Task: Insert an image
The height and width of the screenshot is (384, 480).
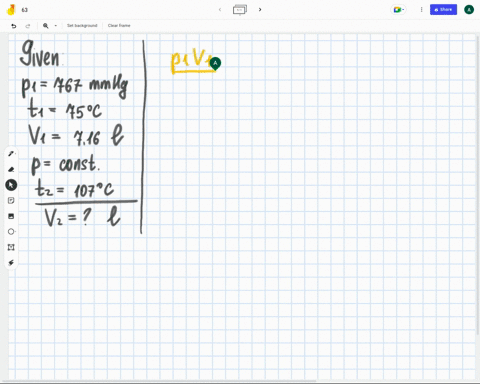Action: [x=11, y=216]
